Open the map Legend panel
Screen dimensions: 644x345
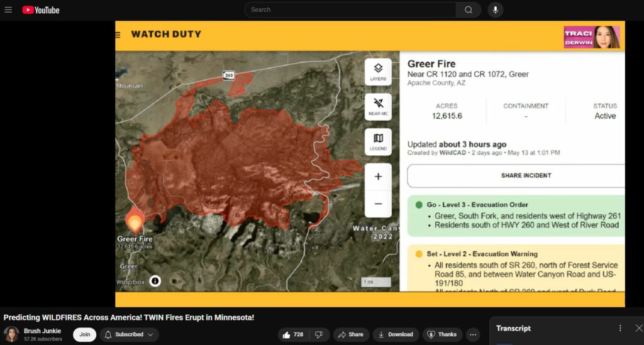coord(378,142)
